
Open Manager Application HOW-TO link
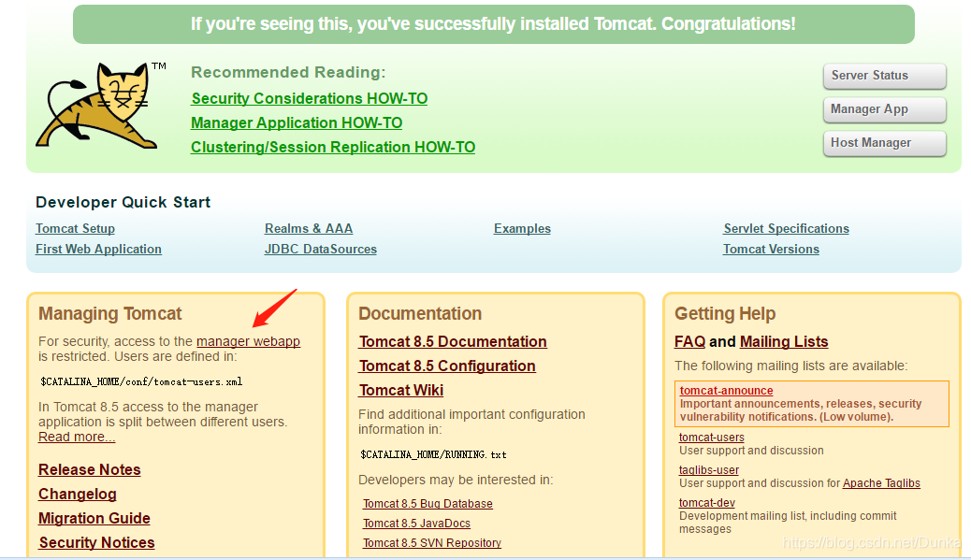(296, 122)
